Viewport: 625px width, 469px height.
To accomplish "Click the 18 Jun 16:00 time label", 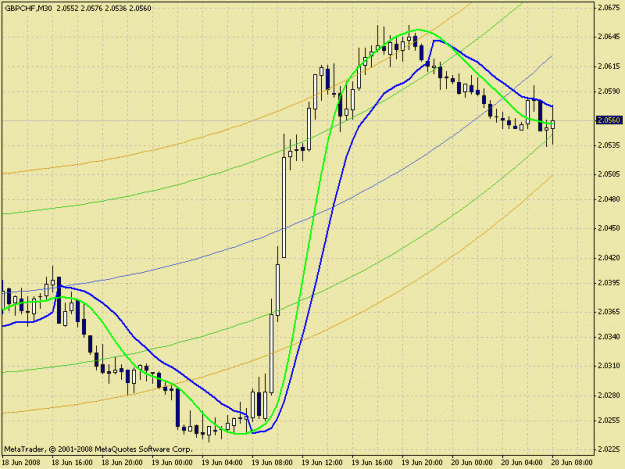I will (72, 463).
